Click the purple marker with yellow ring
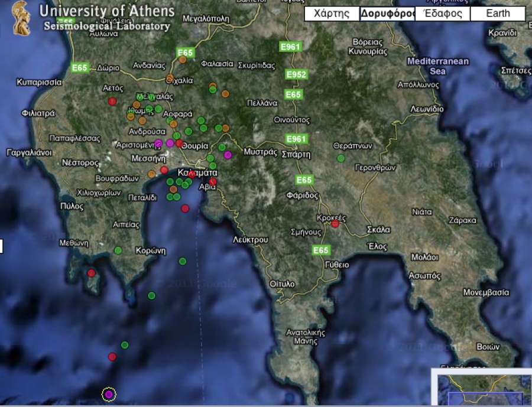Viewport: 532px width, 407px height. [109, 394]
